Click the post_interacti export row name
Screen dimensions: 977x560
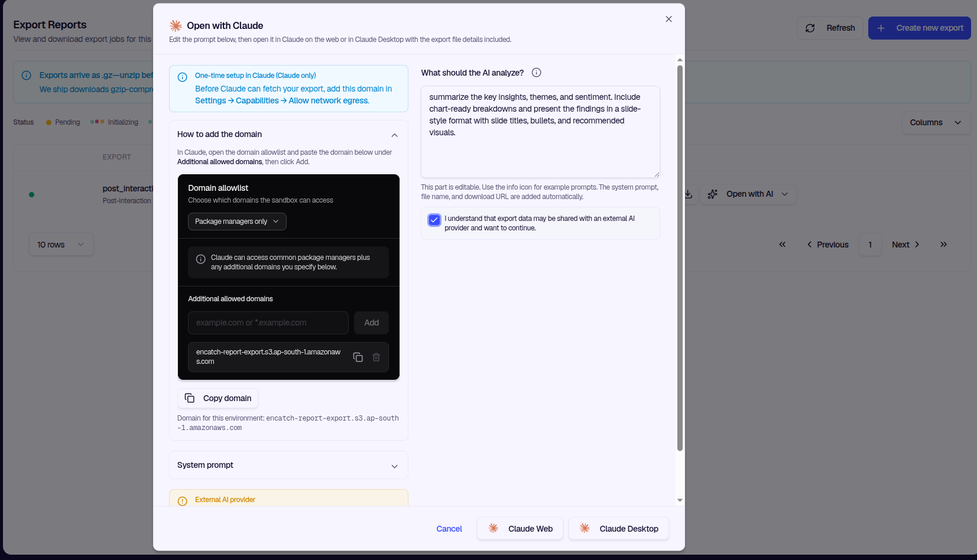(x=128, y=188)
